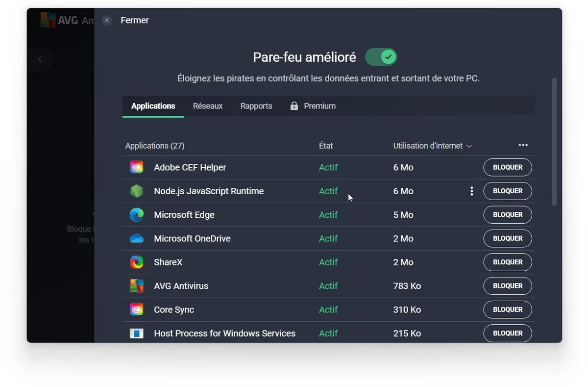Block Adobe CEF Helper
This screenshot has height=387, width=588.
point(508,167)
